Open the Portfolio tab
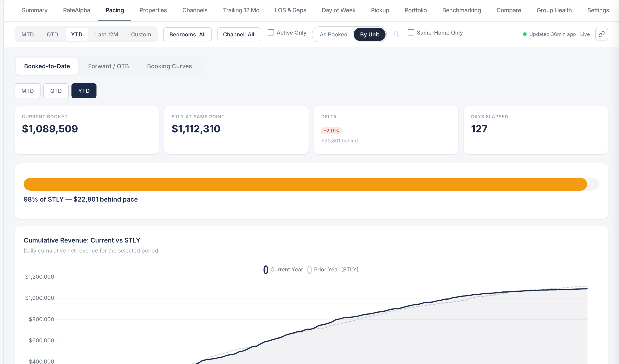Screen dimensions: 619x364 [416, 10]
